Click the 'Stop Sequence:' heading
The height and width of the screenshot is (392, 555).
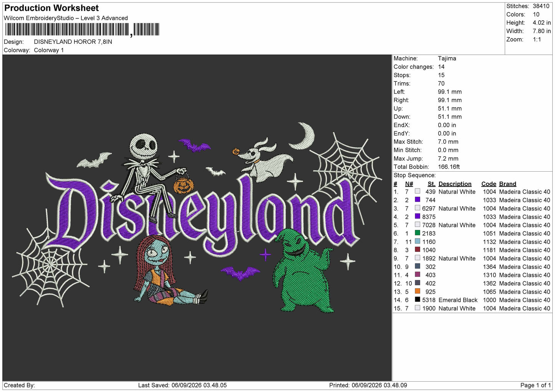click(x=414, y=175)
